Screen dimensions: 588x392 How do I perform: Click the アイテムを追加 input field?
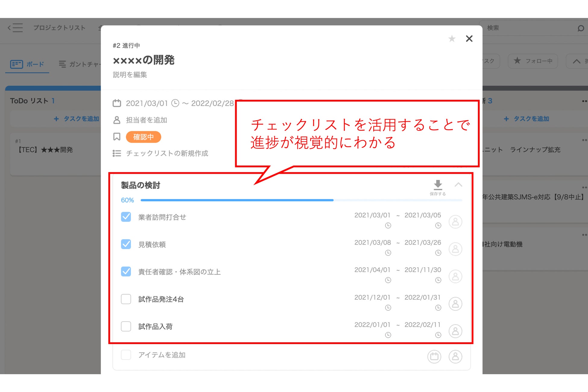[x=162, y=355]
